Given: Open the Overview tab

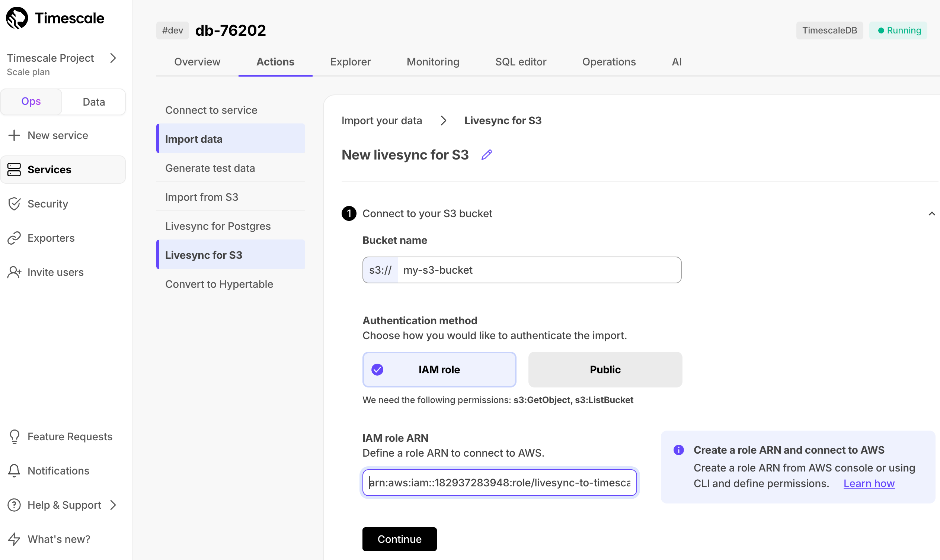Looking at the screenshot, I should 197,62.
